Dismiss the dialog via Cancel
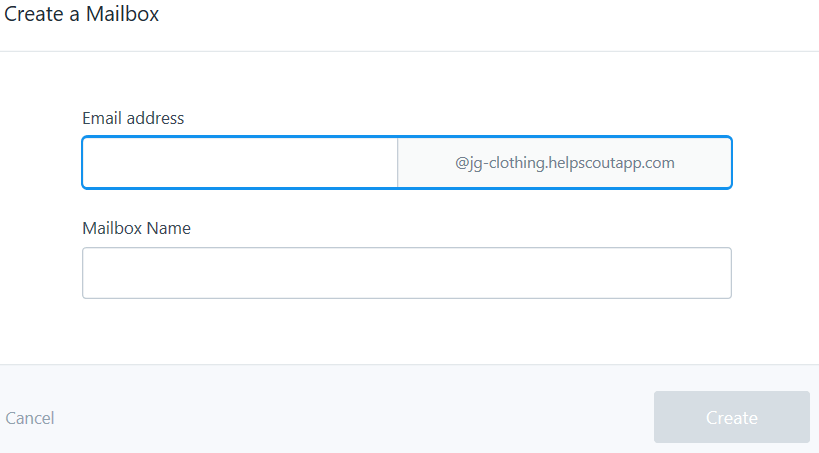The width and height of the screenshot is (819, 453). tap(30, 418)
